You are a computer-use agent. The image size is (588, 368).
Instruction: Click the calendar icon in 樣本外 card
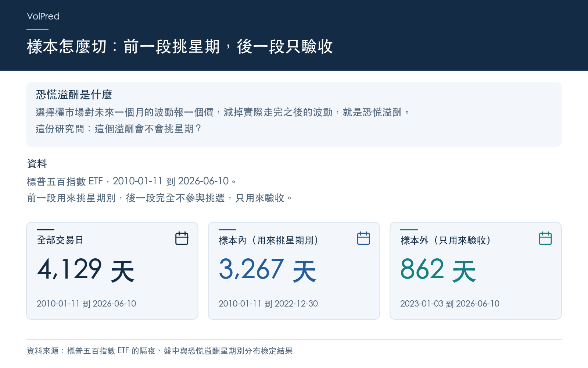click(545, 238)
